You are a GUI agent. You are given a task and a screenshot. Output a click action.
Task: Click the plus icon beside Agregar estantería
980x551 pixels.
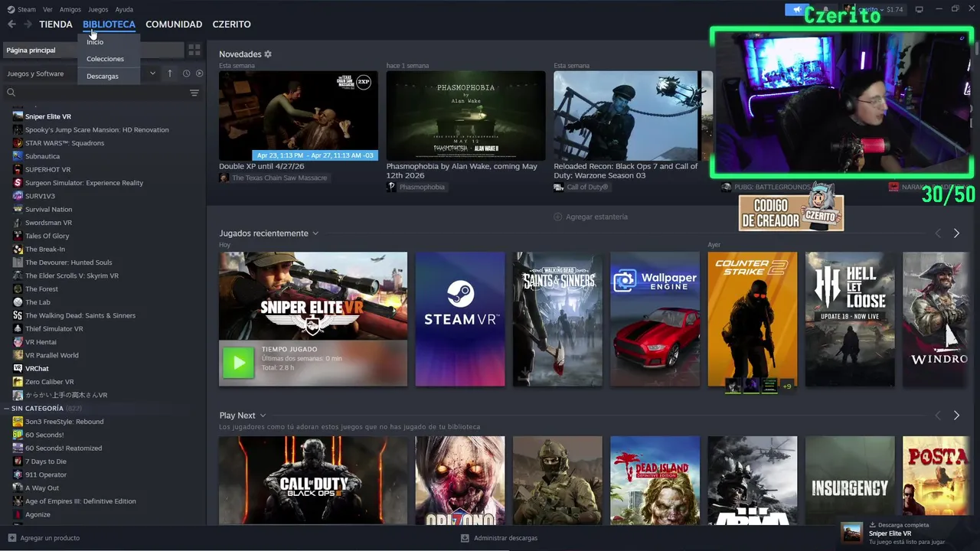tap(557, 217)
